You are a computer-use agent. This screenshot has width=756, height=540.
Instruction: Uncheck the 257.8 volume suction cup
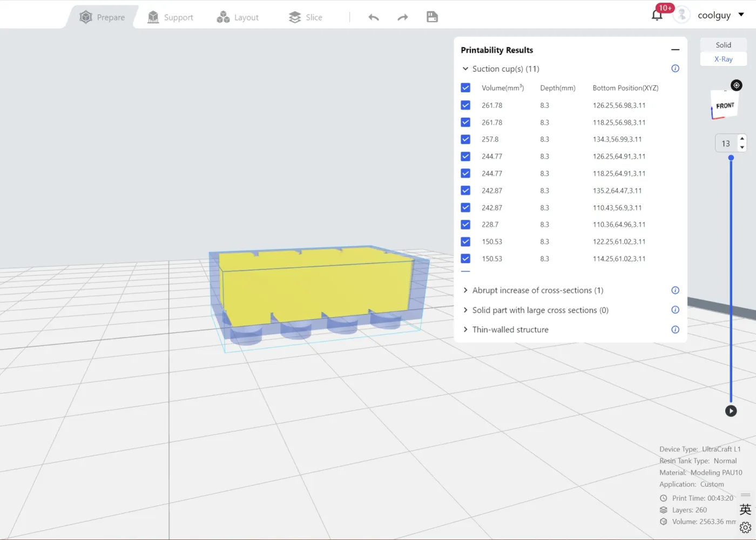465,139
